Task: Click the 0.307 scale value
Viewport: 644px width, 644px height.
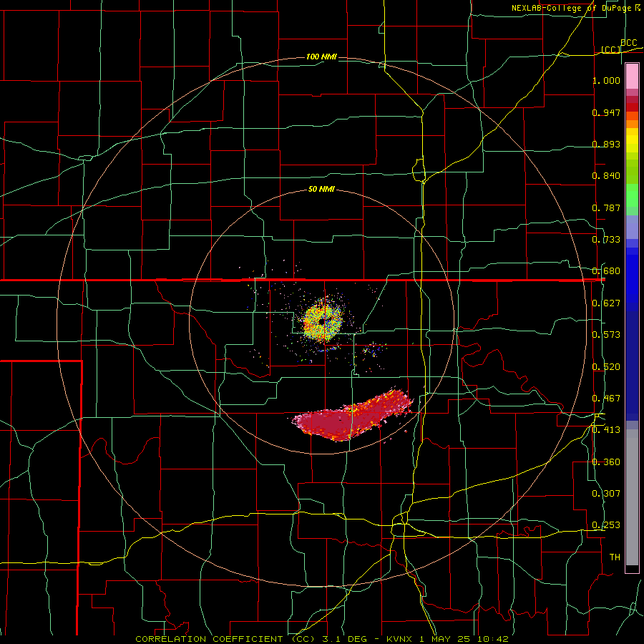Action: (606, 494)
